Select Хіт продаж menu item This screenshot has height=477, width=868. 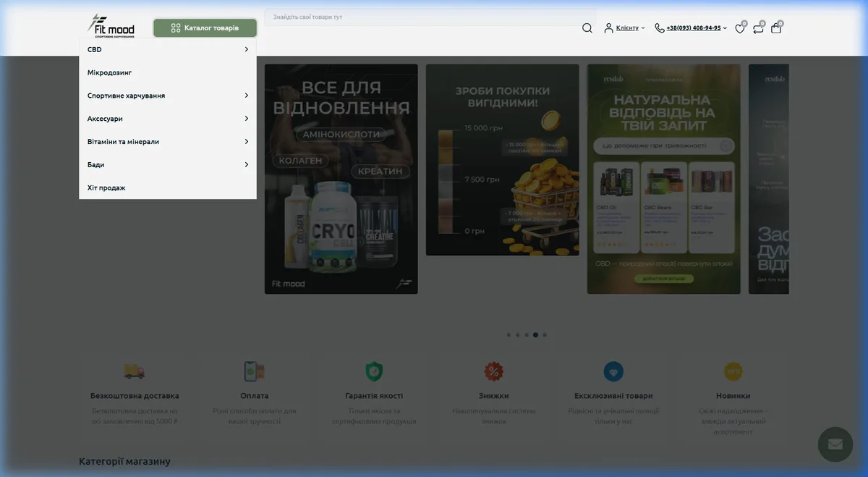(x=106, y=188)
